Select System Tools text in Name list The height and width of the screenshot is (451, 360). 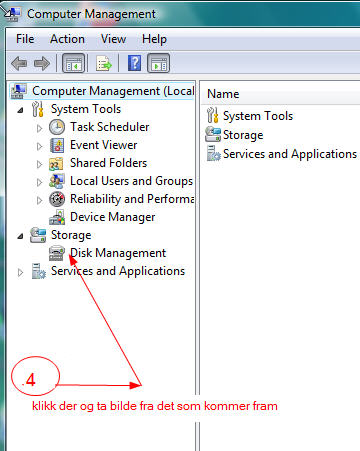coord(258,116)
